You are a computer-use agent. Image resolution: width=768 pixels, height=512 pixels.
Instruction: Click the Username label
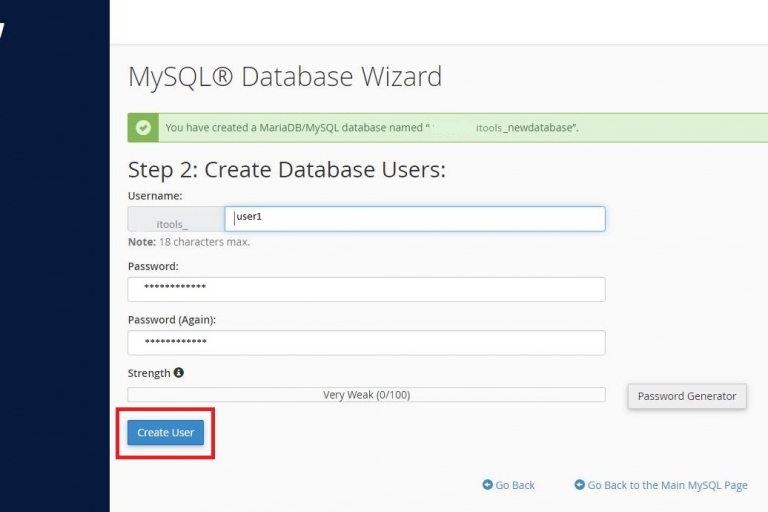coord(155,196)
